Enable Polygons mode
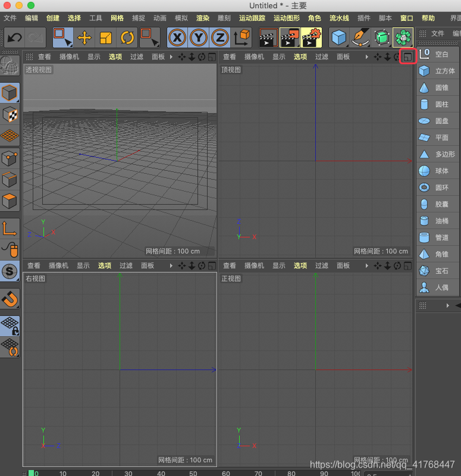 click(10, 201)
